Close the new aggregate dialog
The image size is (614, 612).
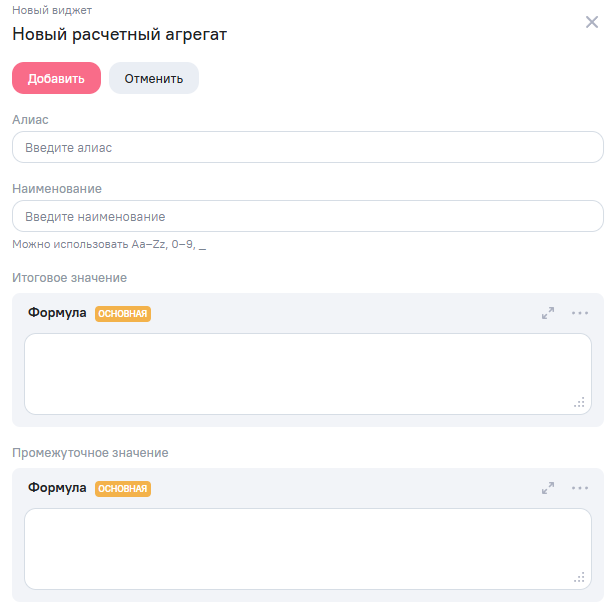click(592, 22)
